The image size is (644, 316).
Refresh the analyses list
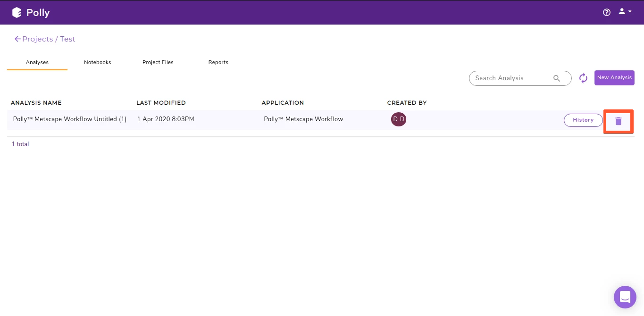click(583, 78)
